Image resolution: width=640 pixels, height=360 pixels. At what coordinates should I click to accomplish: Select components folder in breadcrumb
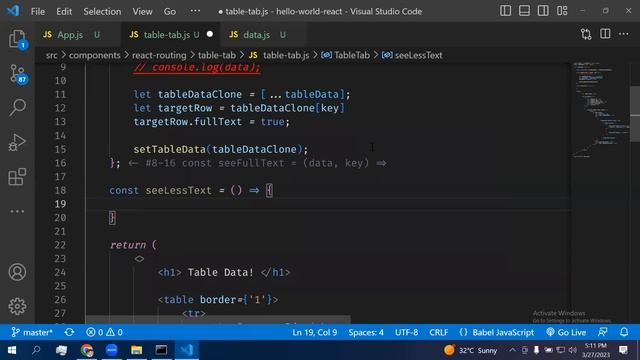pyautogui.click(x=95, y=55)
